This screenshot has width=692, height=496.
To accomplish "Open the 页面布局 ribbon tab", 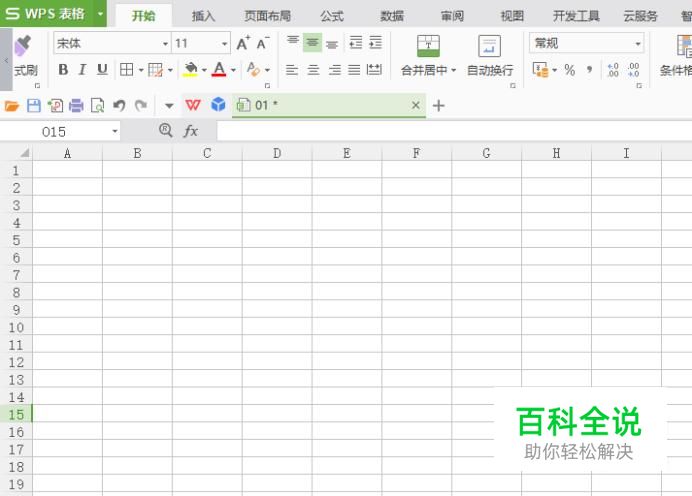I will pyautogui.click(x=267, y=16).
